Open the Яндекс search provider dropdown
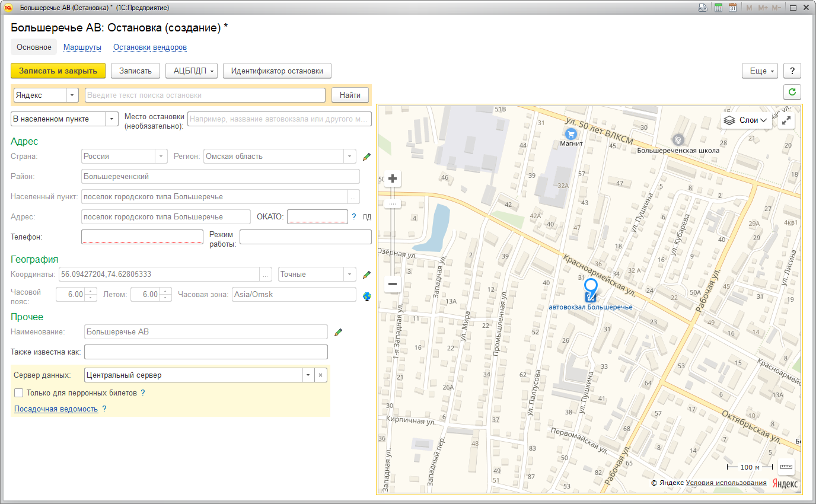 point(72,95)
